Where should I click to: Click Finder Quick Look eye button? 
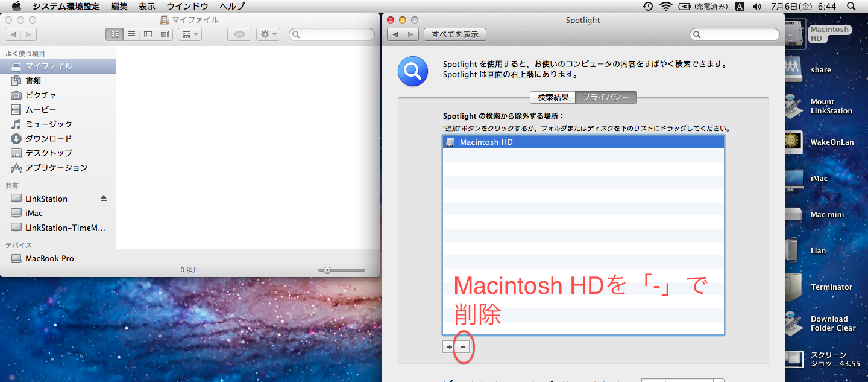[x=239, y=34]
